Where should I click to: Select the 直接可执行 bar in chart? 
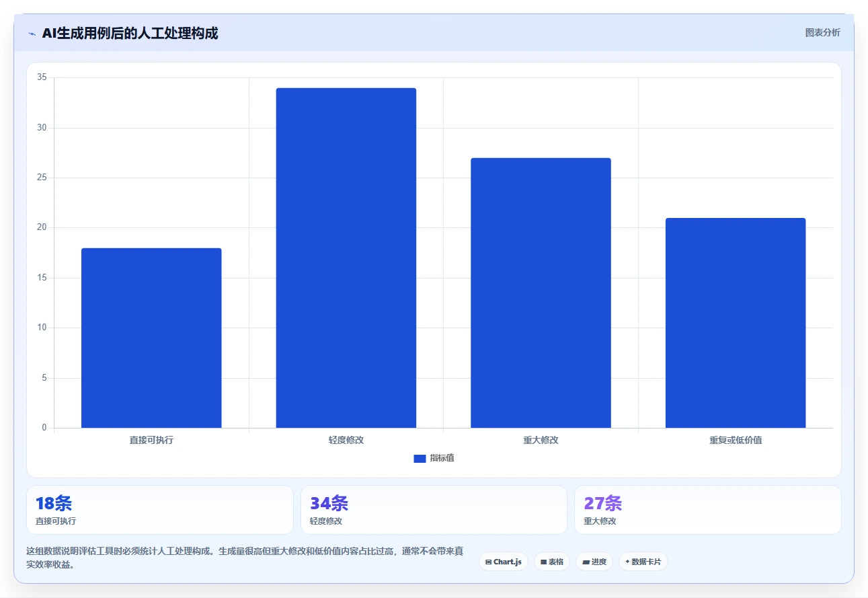(x=151, y=338)
